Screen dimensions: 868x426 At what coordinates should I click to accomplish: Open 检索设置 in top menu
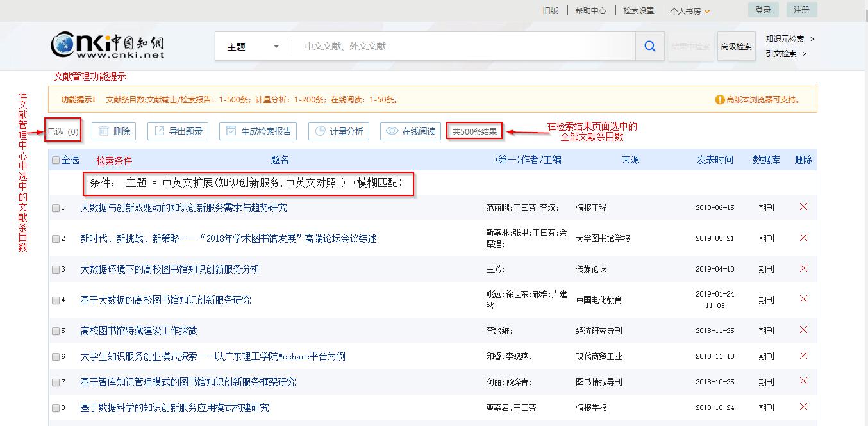(638, 11)
